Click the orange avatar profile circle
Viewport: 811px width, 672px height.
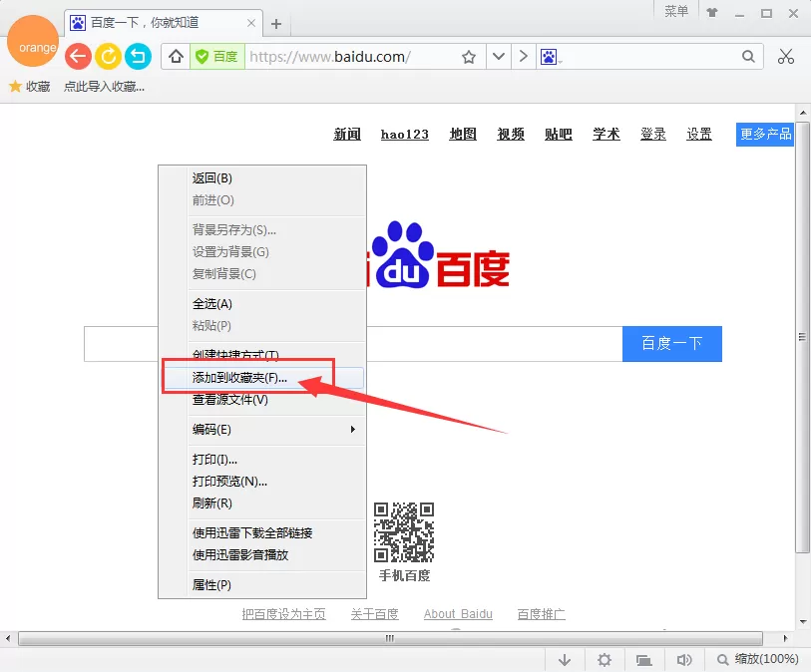click(33, 41)
